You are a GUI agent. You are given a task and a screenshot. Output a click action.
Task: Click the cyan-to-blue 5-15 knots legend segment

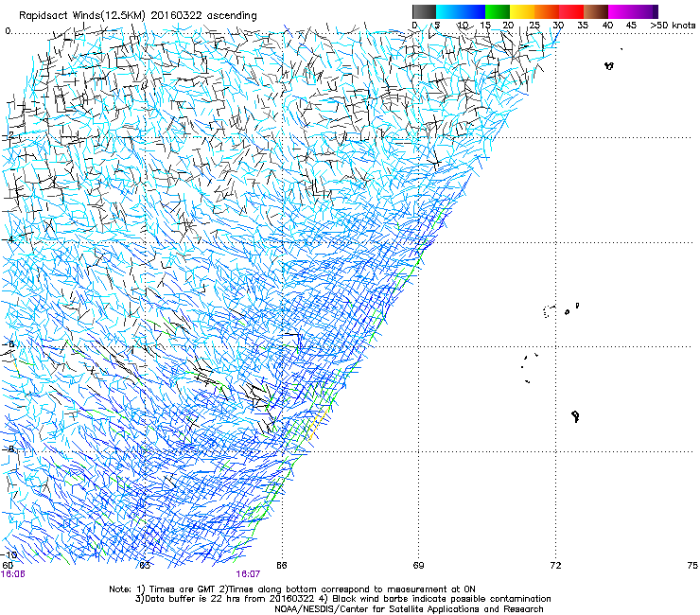pos(461,11)
